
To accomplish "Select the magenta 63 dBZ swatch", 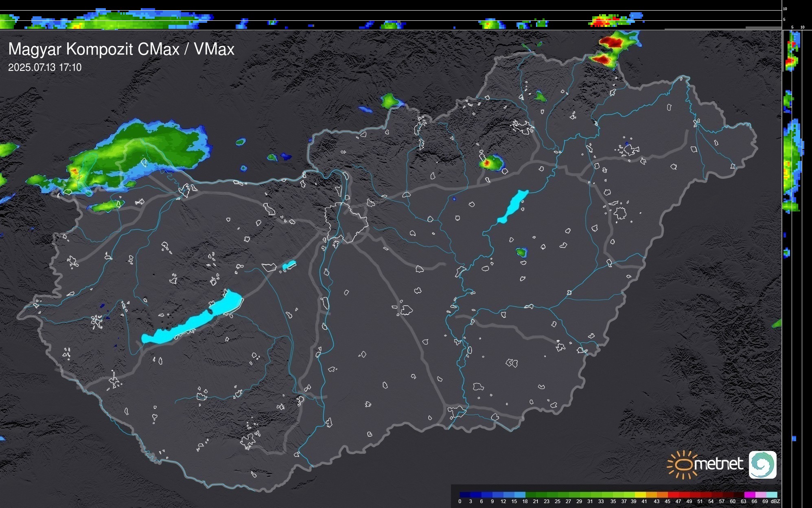I will pyautogui.click(x=749, y=495).
